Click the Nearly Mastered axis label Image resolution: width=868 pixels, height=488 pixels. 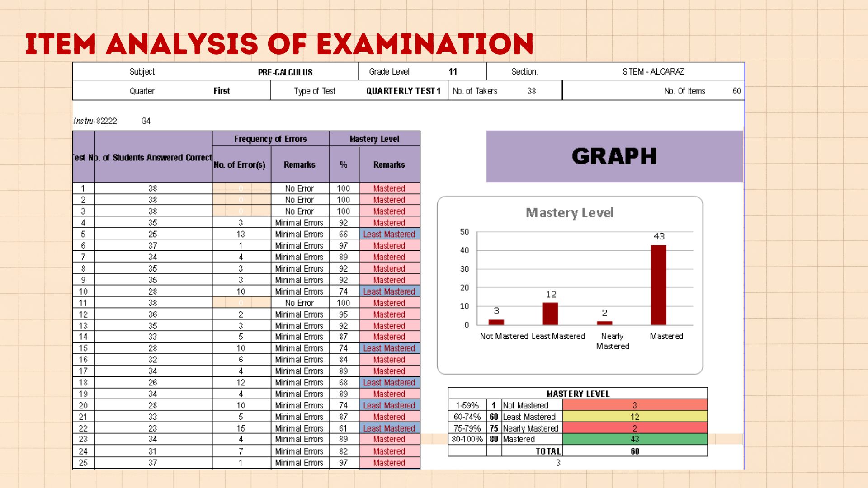point(612,341)
